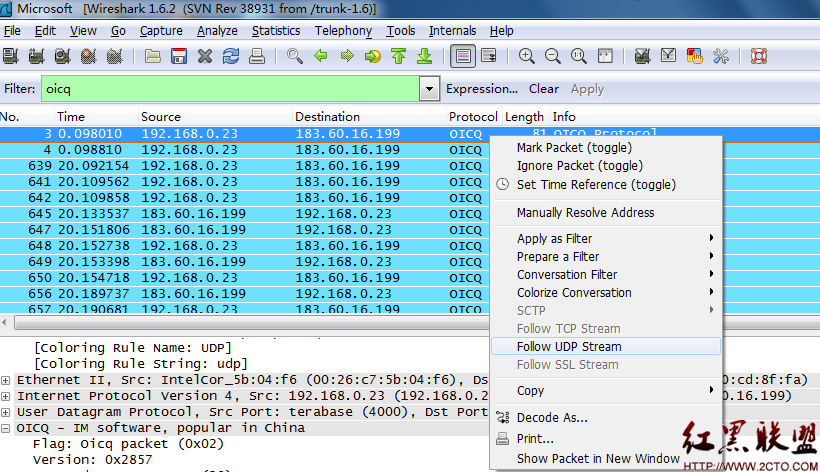The width and height of the screenshot is (820, 472).
Task: Edit capture filters icon
Action: (642, 56)
